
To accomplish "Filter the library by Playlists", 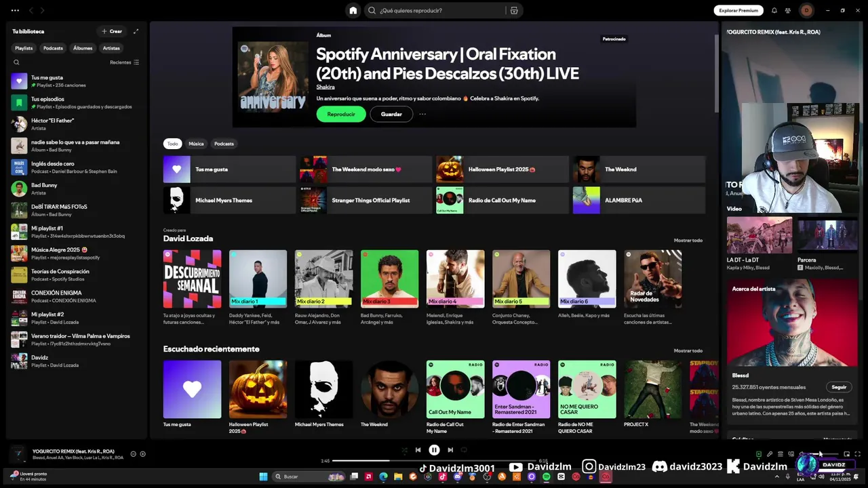I will [24, 48].
